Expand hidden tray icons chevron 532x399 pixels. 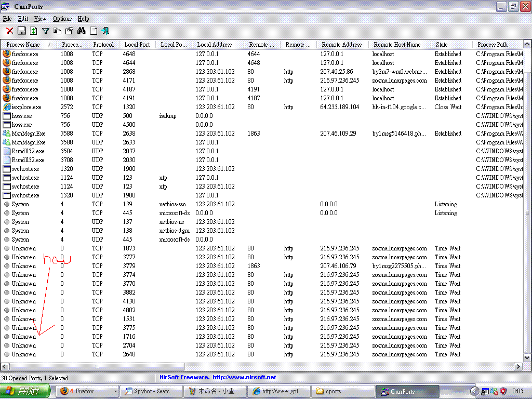(475, 391)
